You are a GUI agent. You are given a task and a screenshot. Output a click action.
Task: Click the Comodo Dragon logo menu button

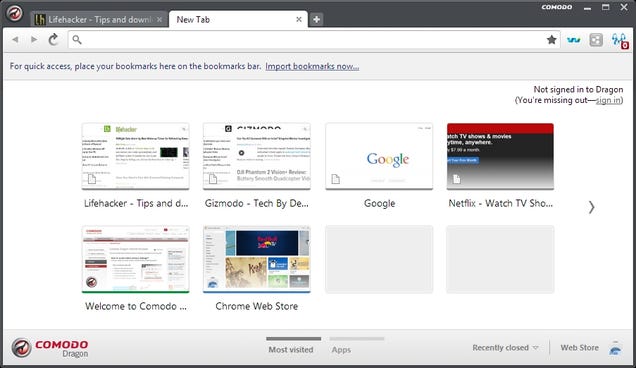click(15, 13)
